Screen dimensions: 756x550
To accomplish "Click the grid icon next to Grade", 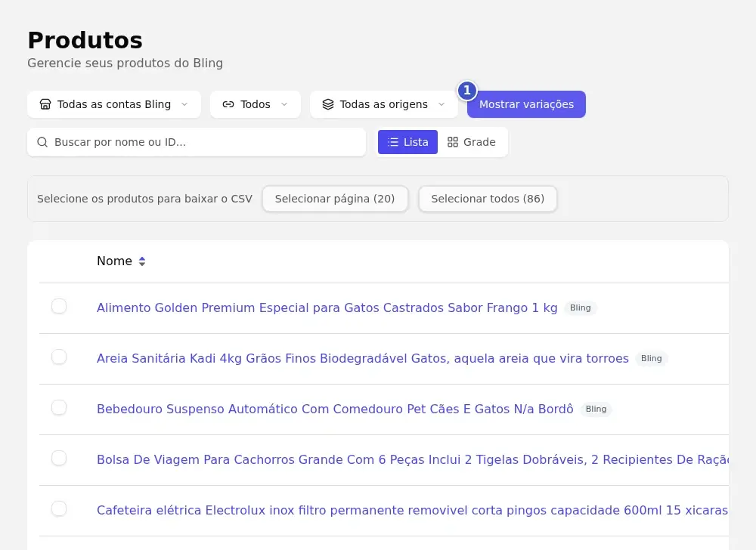I will pos(453,142).
